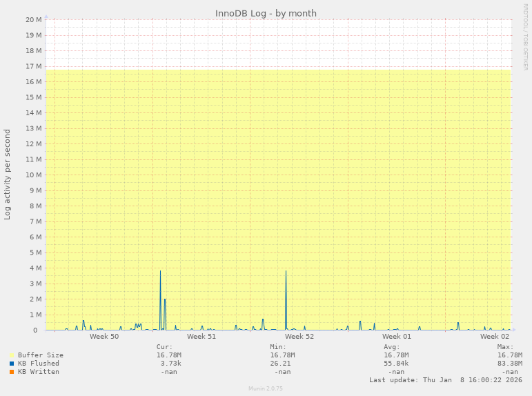
Task: Click the '20 M' y-axis label
Action: (34, 20)
